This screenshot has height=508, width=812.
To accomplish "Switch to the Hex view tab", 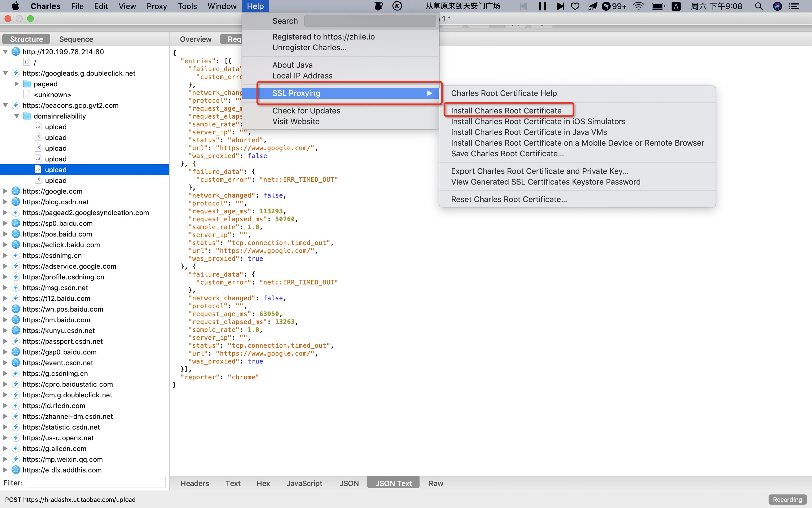I will click(x=263, y=483).
